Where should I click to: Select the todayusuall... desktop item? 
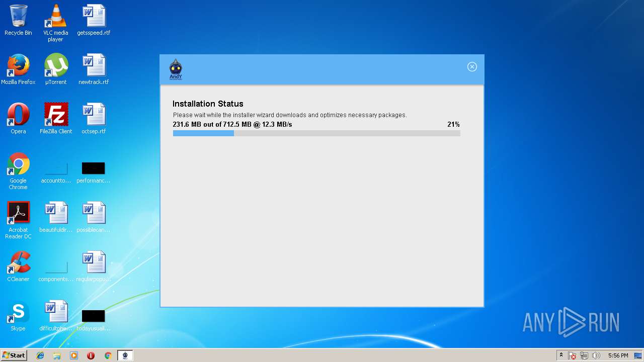(94, 320)
